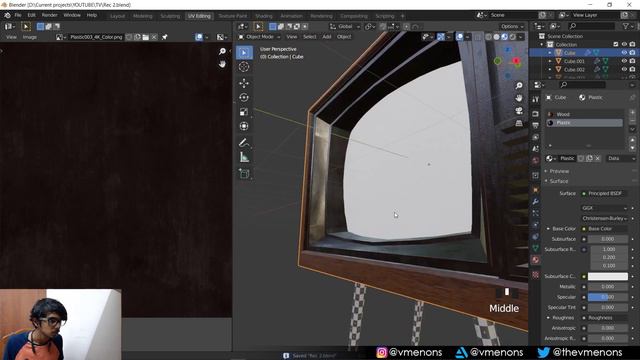640x360 pixels.
Task: Open the Render menu
Action: [x=49, y=15]
